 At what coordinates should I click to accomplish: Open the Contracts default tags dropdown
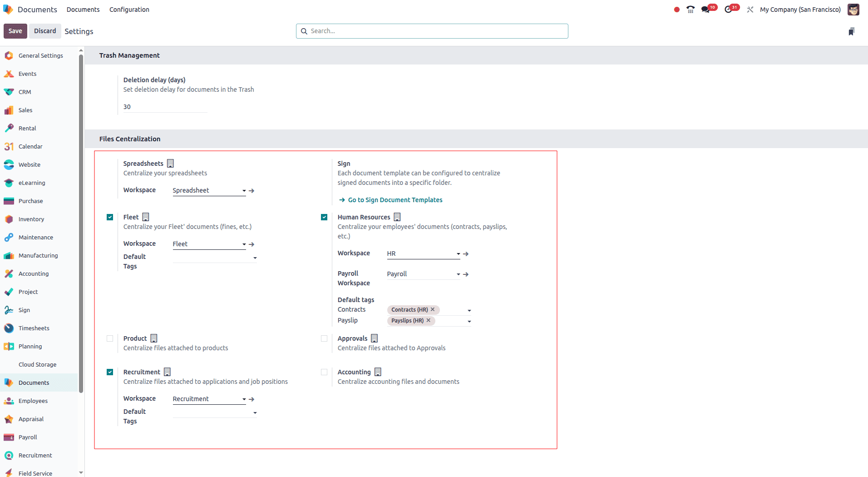(x=469, y=310)
